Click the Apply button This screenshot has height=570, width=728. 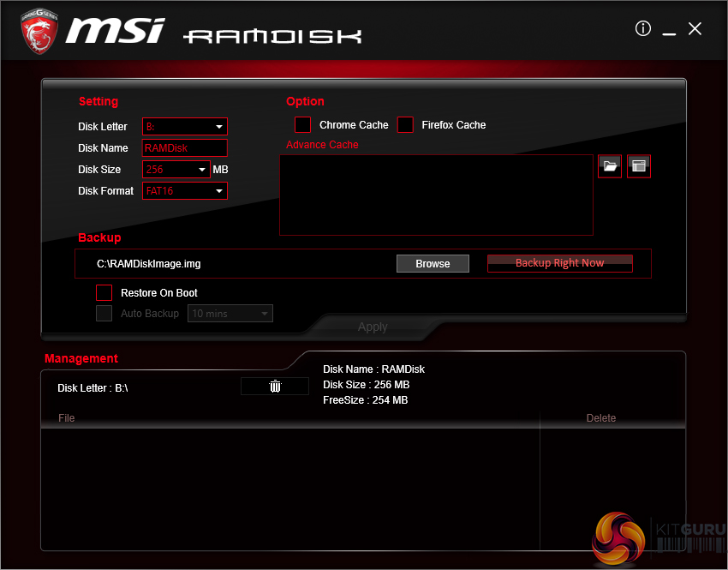click(373, 327)
